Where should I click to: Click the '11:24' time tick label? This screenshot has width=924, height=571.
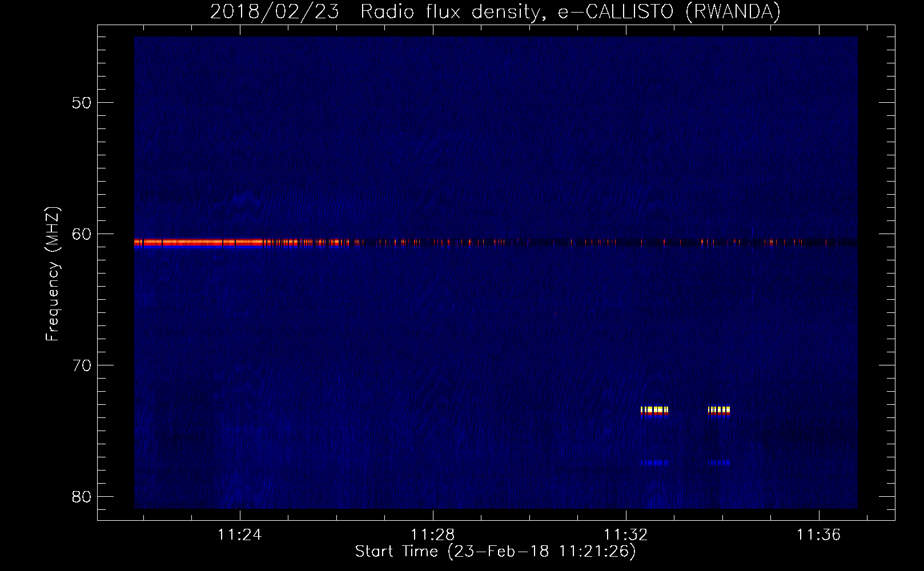[240, 534]
